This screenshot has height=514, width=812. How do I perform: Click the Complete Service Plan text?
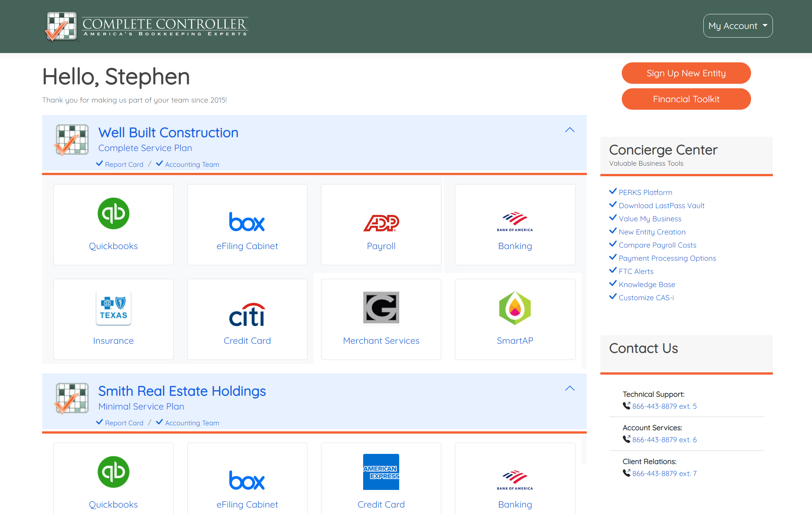[x=145, y=148]
